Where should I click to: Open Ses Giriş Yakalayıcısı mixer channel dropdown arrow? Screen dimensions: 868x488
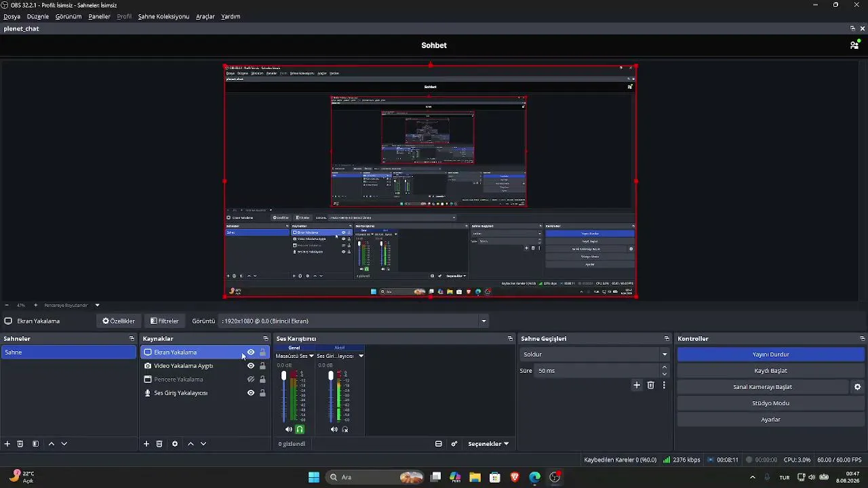[361, 356]
